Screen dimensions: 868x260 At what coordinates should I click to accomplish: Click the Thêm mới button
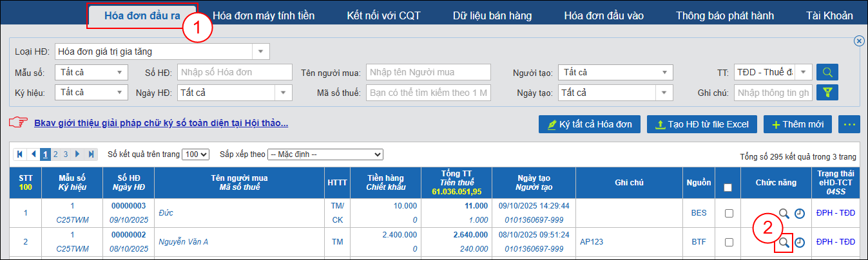coord(797,124)
